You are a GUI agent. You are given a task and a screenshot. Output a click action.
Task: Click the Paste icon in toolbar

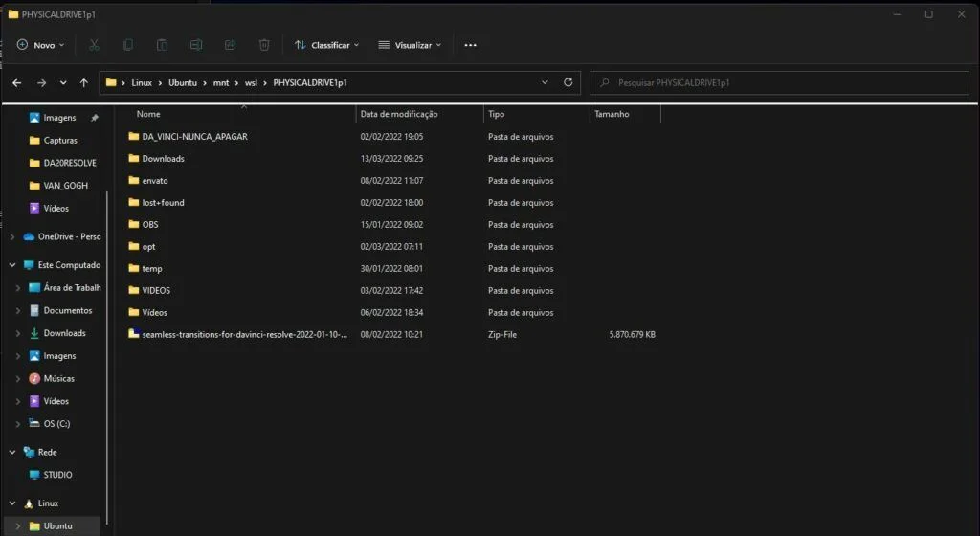162,45
